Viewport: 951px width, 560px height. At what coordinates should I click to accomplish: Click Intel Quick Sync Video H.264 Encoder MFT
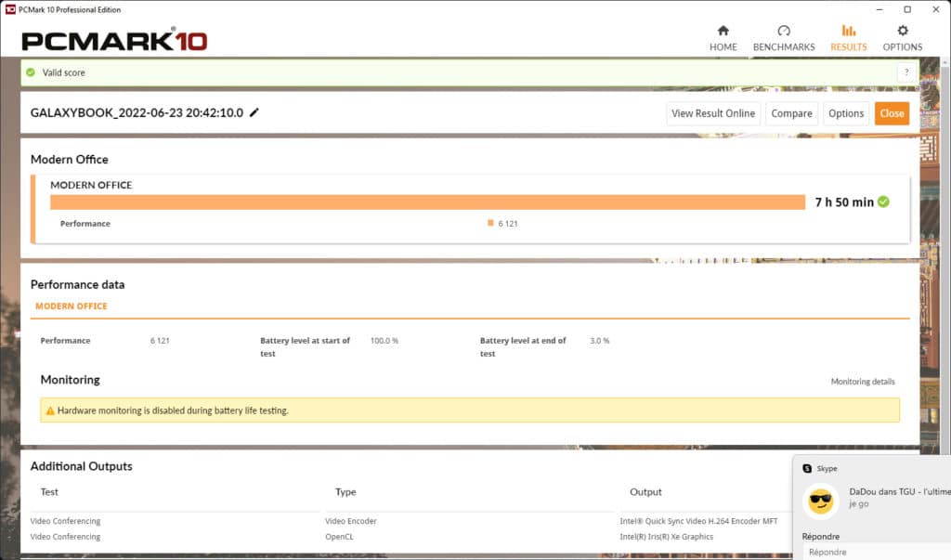(x=698, y=521)
